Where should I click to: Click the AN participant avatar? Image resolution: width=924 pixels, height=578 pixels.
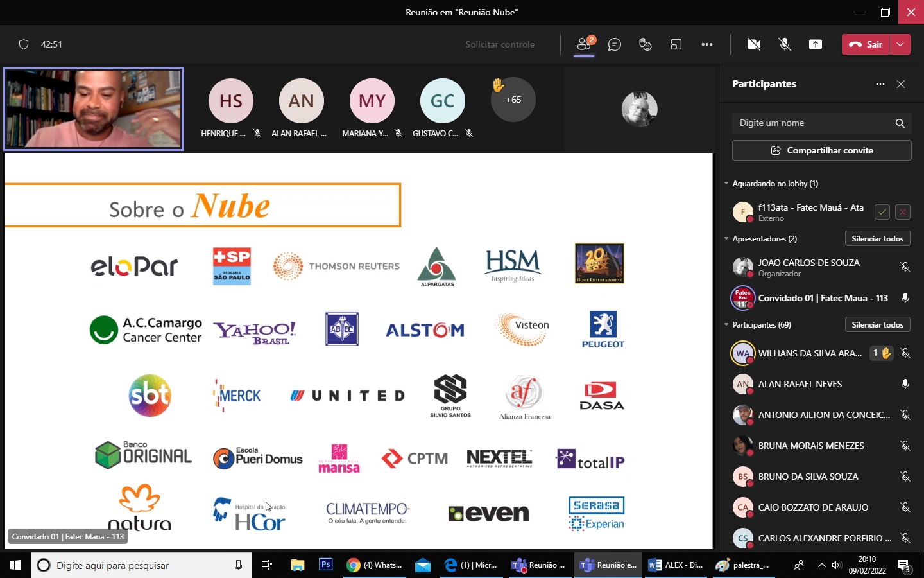[302, 101]
